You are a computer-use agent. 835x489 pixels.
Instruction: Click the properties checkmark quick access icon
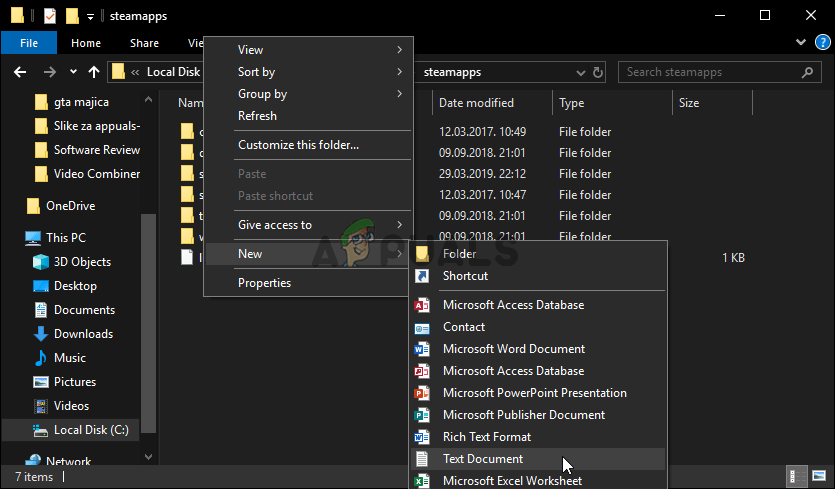pos(50,16)
